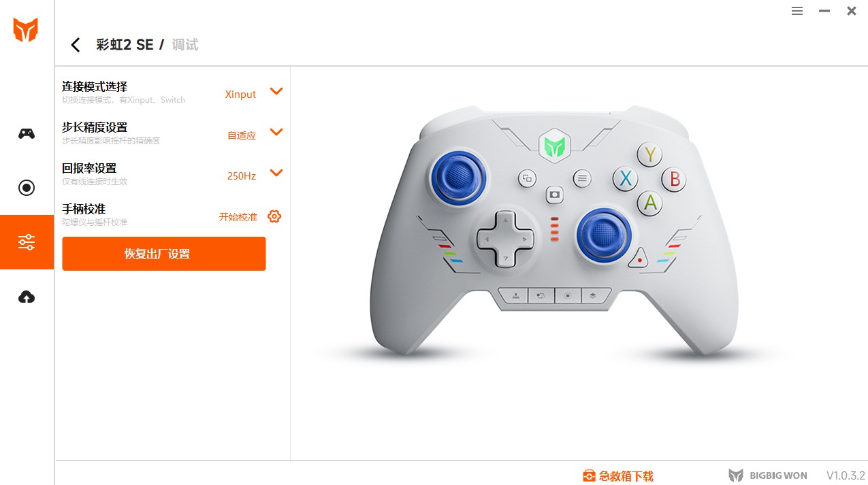Click the 急救箱下载 link
This screenshot has height=485, width=868.
click(618, 476)
